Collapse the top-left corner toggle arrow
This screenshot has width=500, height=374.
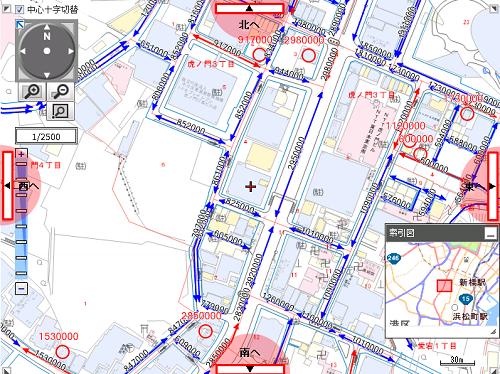pos(6,9)
